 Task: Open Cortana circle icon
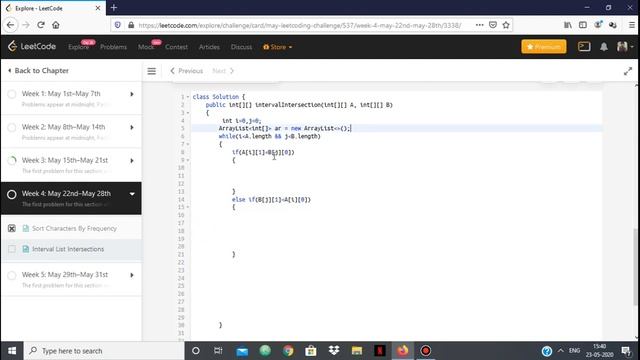click(x=196, y=351)
